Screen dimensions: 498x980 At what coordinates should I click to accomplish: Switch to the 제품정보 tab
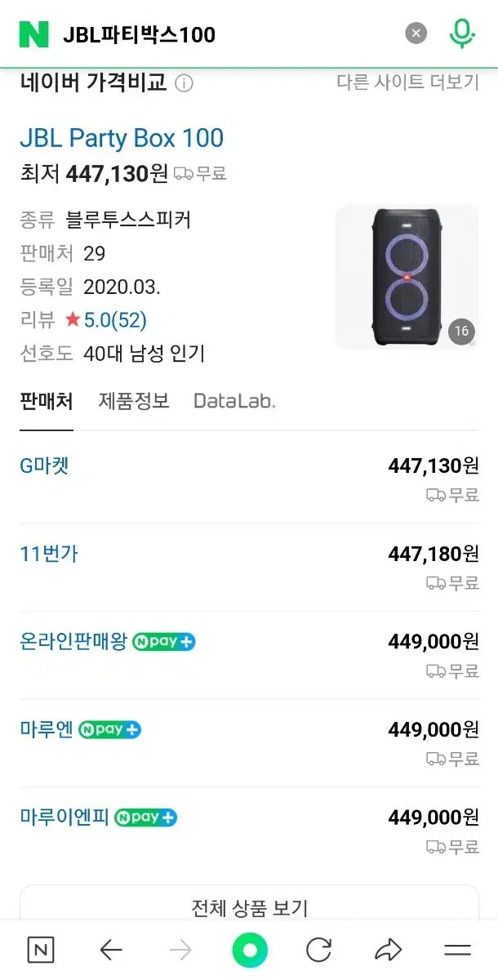coord(134,401)
